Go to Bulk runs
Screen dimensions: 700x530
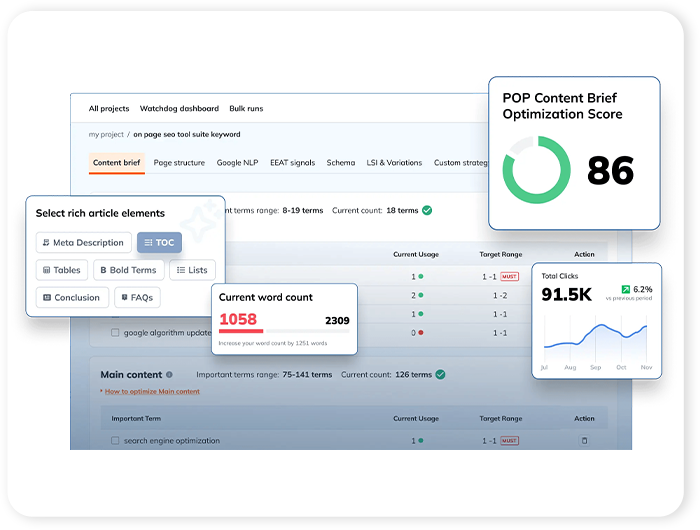246,109
